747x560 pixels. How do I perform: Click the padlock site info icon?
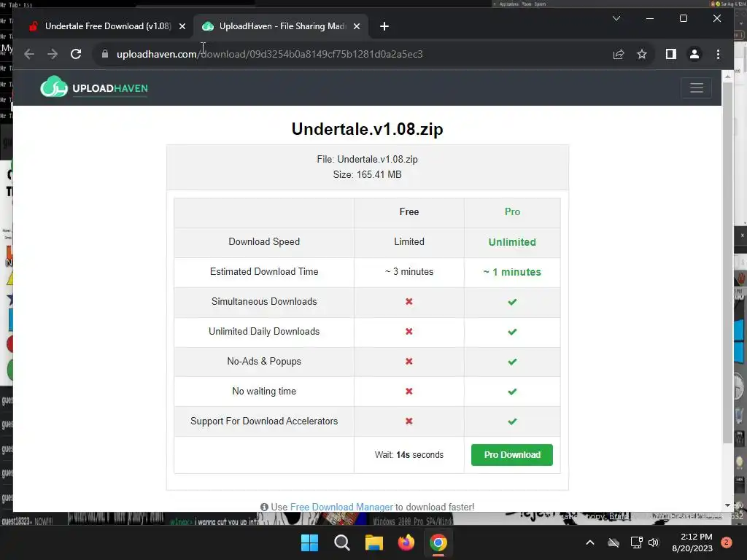105,54
